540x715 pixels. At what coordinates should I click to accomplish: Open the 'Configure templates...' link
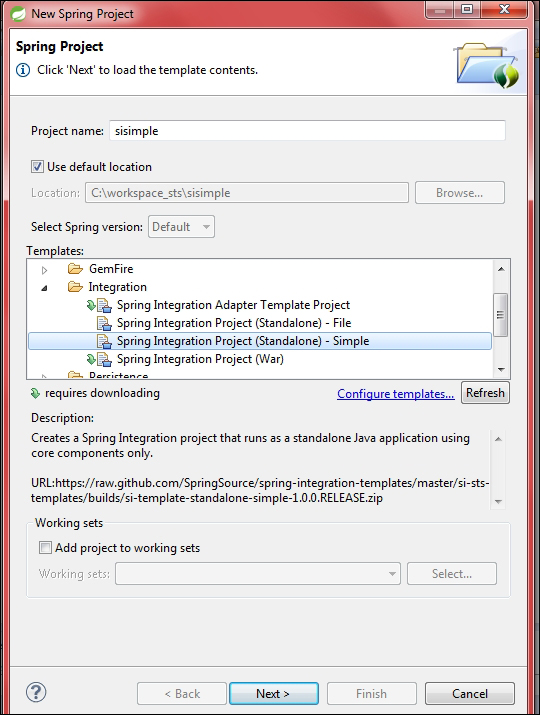coord(395,394)
